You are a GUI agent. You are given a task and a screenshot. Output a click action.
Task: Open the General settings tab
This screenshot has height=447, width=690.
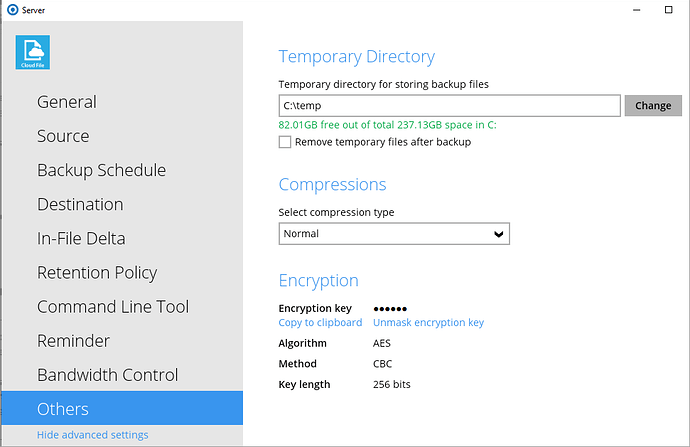(x=67, y=102)
